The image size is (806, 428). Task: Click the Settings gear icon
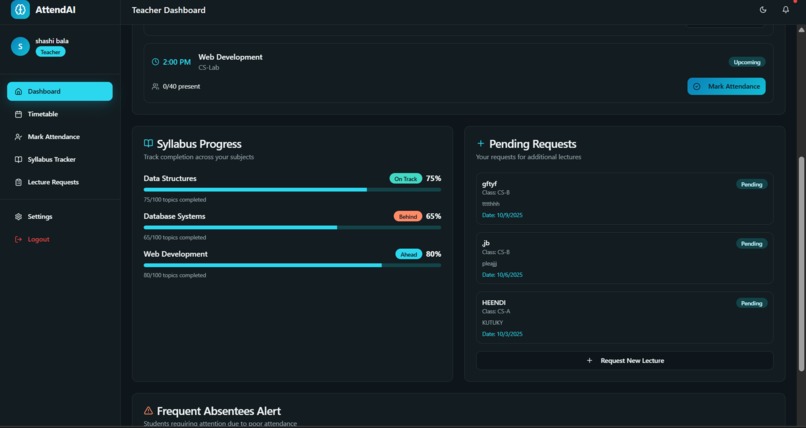19,216
